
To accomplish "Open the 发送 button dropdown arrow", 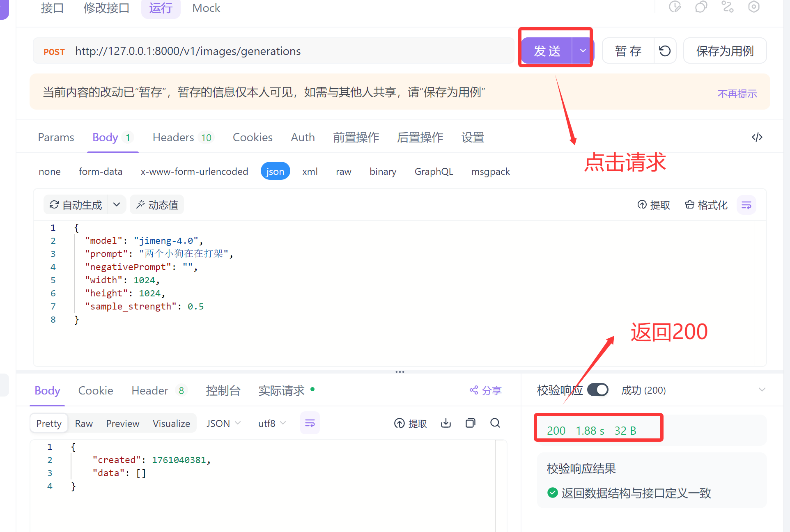I will 583,51.
